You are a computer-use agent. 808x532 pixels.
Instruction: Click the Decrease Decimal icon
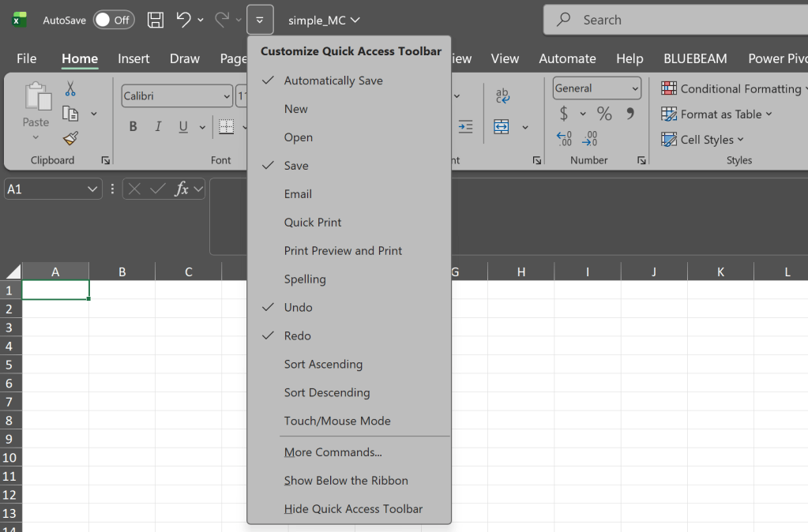pyautogui.click(x=589, y=139)
